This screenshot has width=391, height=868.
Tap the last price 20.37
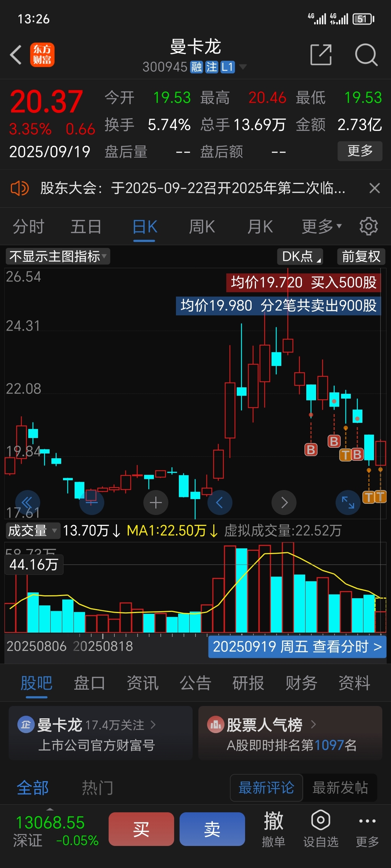[46, 102]
